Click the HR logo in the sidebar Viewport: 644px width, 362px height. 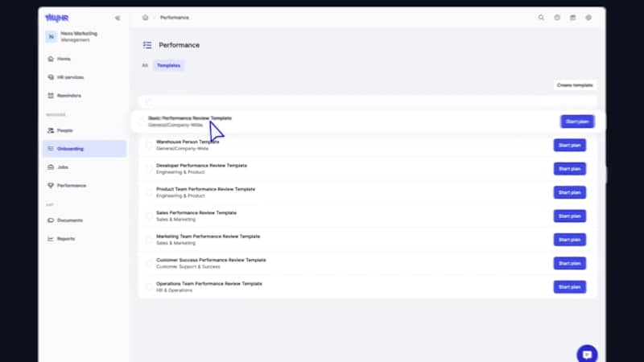click(x=56, y=18)
